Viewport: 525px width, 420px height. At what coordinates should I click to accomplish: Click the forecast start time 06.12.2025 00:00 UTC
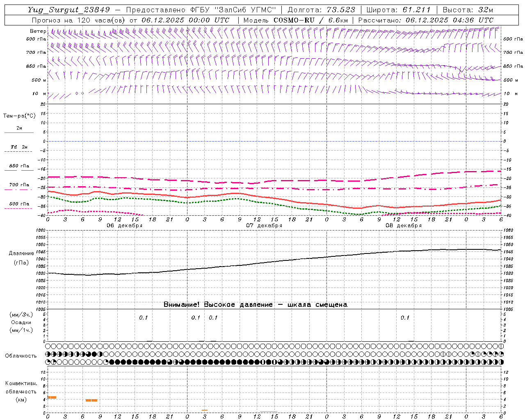tap(185, 20)
